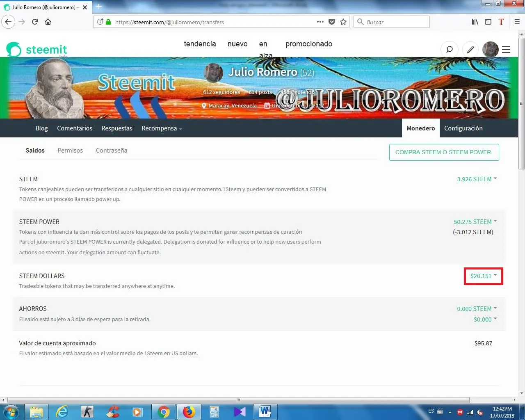This screenshot has height=420, width=525.
Task: Open Internet Explorer from the taskbar
Action: pyautogui.click(x=62, y=412)
